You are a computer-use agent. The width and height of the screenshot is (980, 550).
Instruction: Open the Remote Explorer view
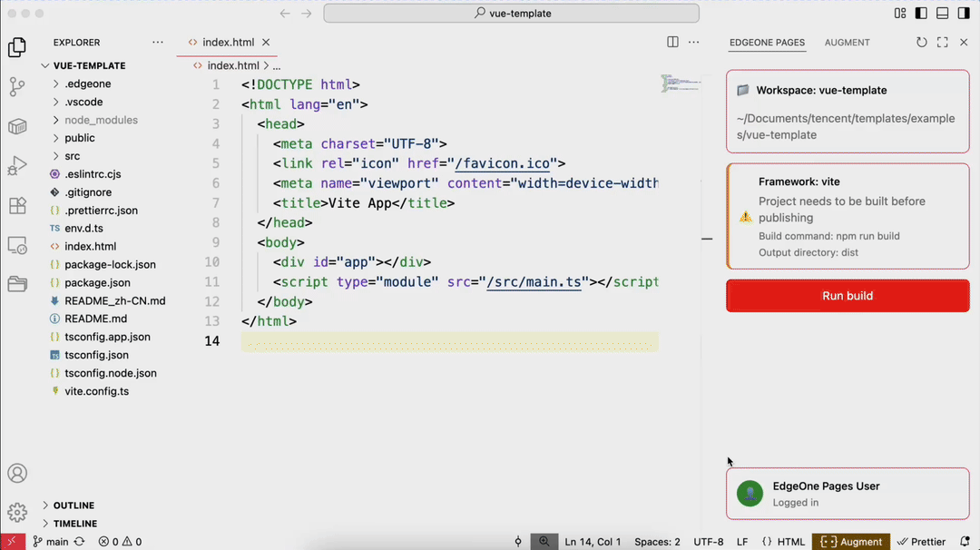tap(17, 245)
